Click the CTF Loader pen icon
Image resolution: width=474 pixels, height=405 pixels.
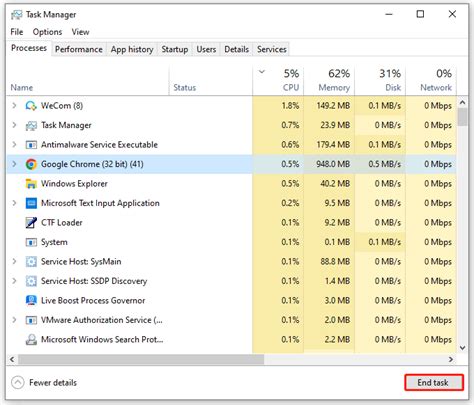click(31, 223)
